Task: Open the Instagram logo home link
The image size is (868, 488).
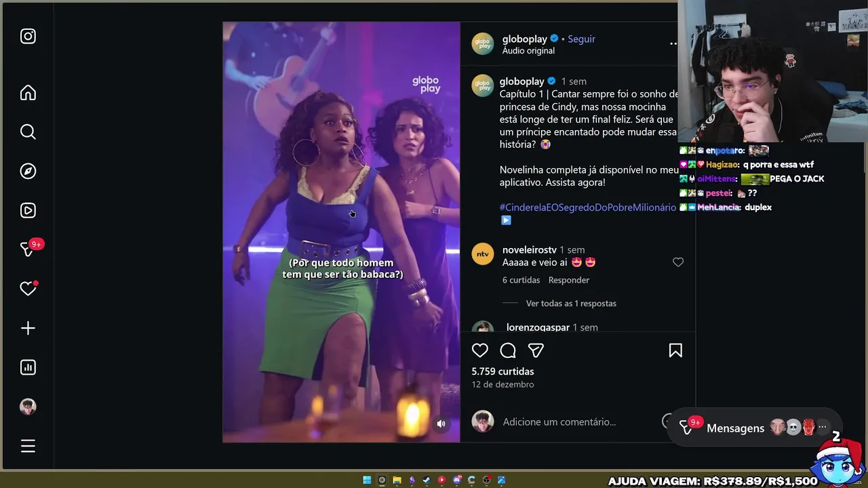Action: tap(28, 37)
